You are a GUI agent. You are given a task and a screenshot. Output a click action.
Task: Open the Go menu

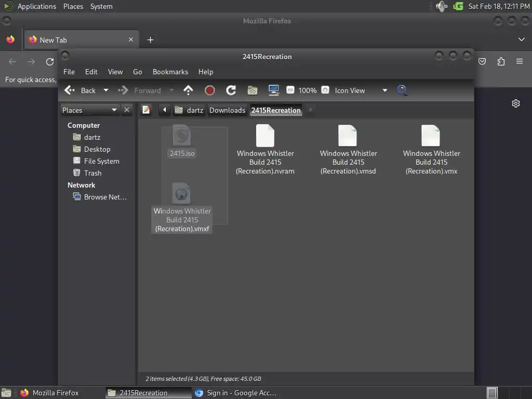(137, 72)
